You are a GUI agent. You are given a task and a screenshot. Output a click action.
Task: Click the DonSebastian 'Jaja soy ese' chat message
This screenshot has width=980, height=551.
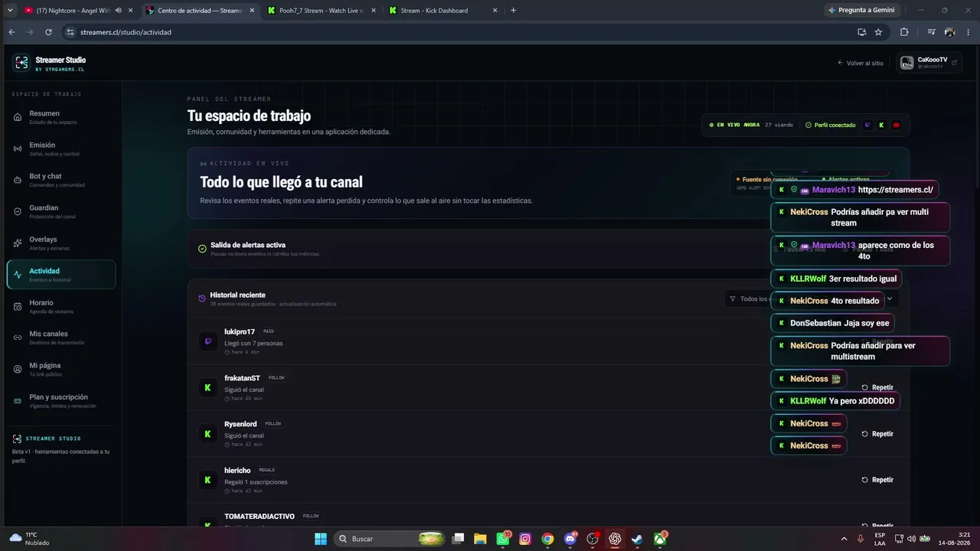[x=832, y=323]
